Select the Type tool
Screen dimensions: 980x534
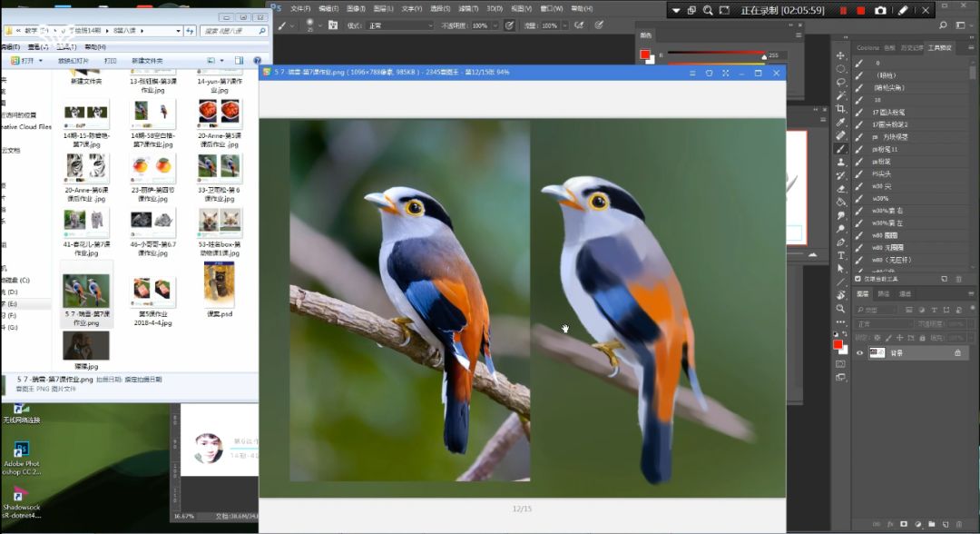pyautogui.click(x=840, y=255)
